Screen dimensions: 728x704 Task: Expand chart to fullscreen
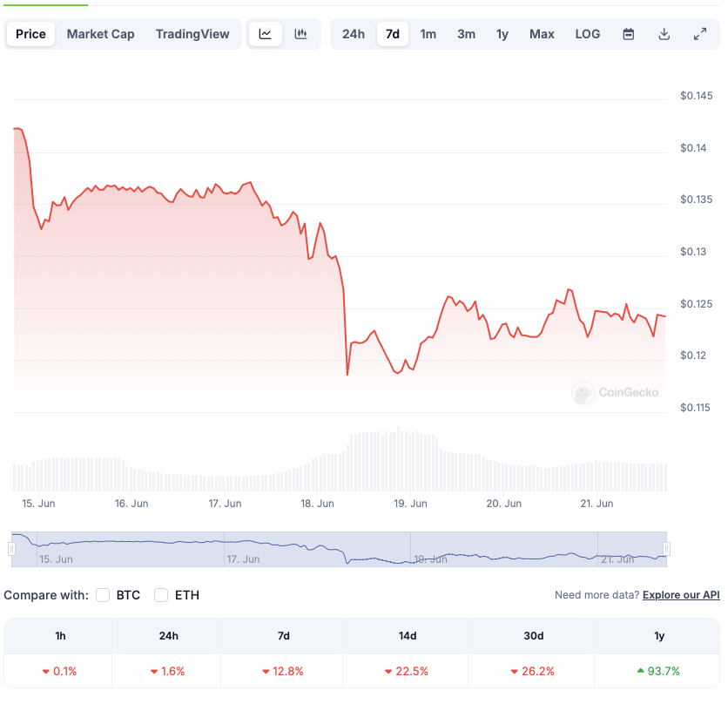pyautogui.click(x=700, y=34)
